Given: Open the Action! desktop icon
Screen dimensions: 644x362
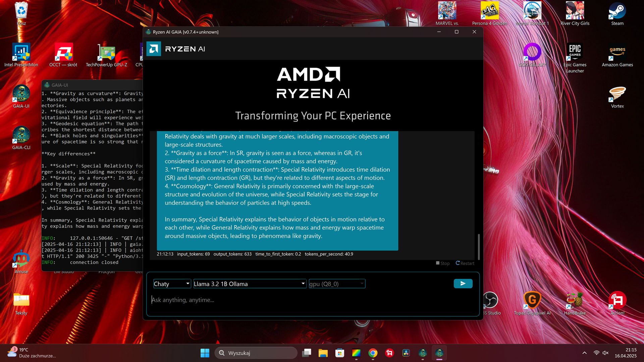Looking at the screenshot, I should pyautogui.click(x=617, y=303).
